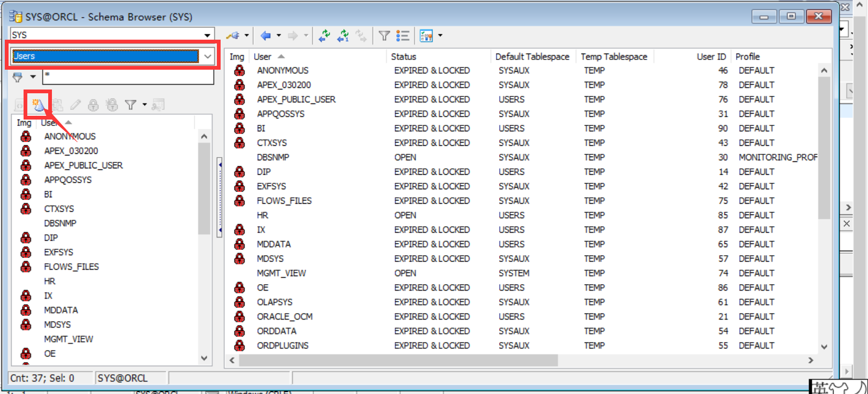Image resolution: width=868 pixels, height=394 pixels.
Task: Click left list scrollbar up arrow
Action: [x=204, y=137]
